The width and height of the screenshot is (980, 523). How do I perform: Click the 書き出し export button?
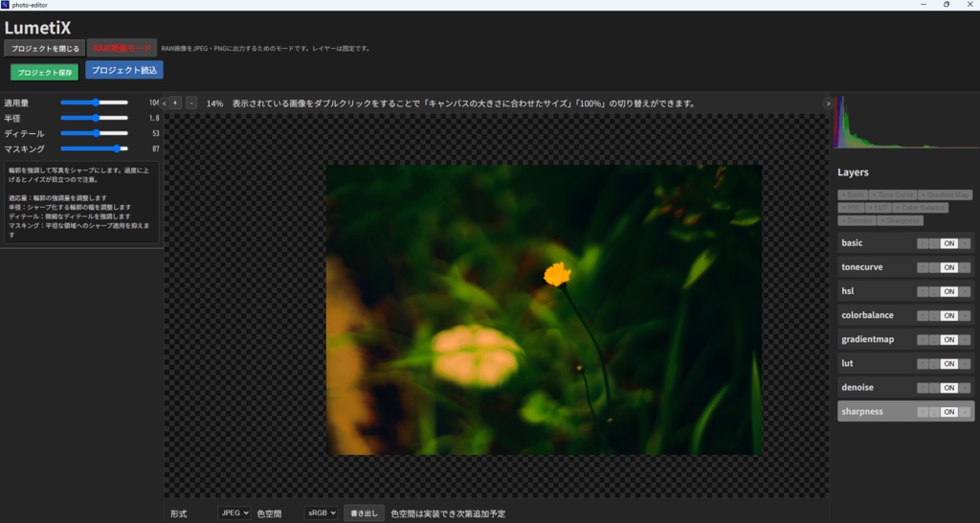point(364,513)
